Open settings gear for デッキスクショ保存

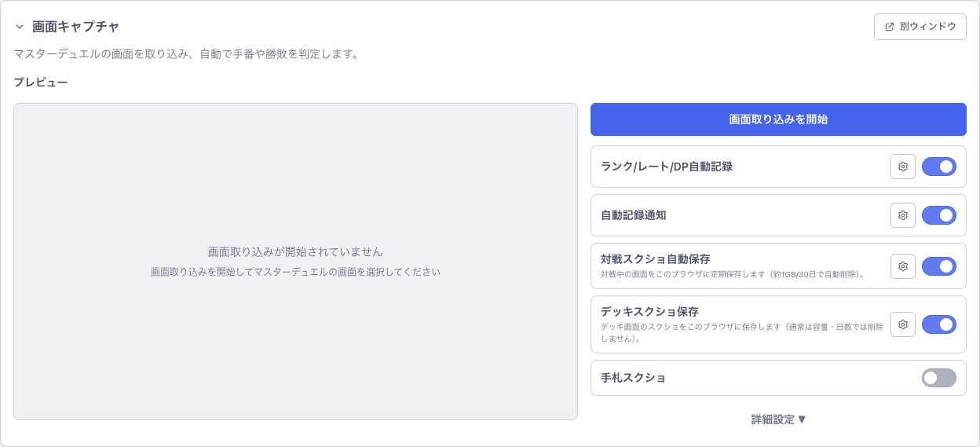pyautogui.click(x=903, y=324)
